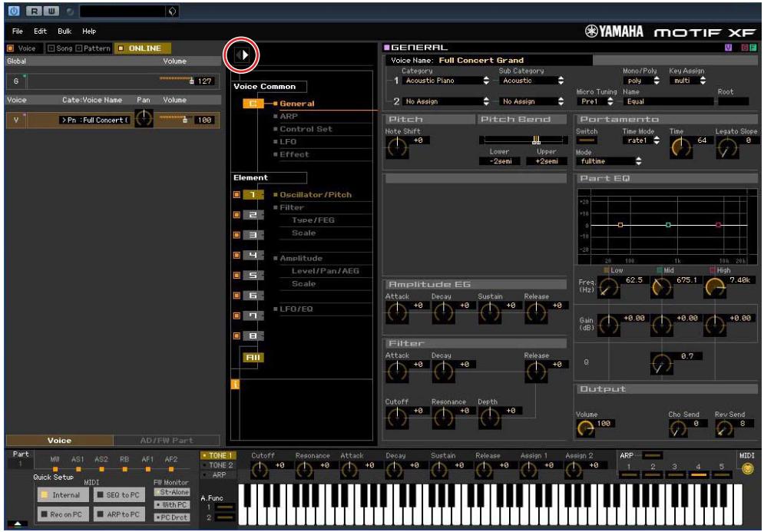This screenshot has height=532, width=764.
Task: Click the Amplitude EG Attack knob
Action: 397,312
